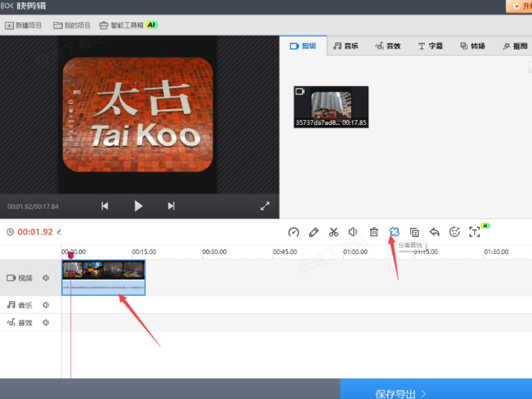Click the audio waveform of the clip

tap(104, 287)
